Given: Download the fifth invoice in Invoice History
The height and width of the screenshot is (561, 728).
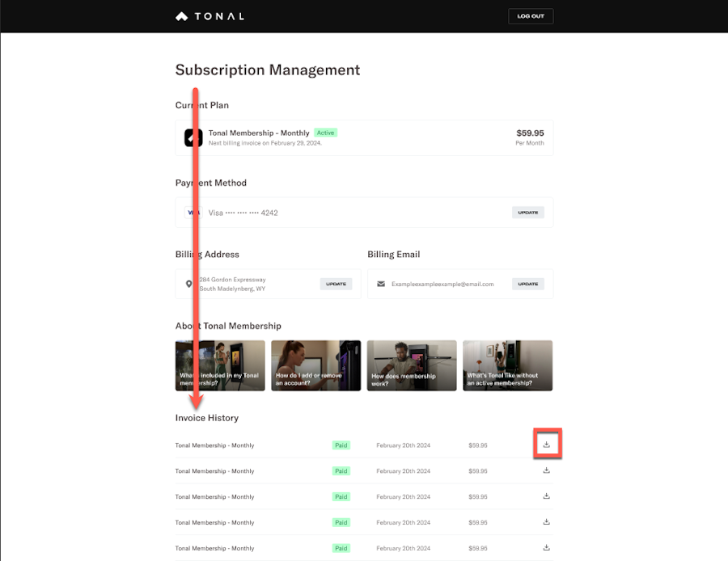Looking at the screenshot, I should point(547,547).
